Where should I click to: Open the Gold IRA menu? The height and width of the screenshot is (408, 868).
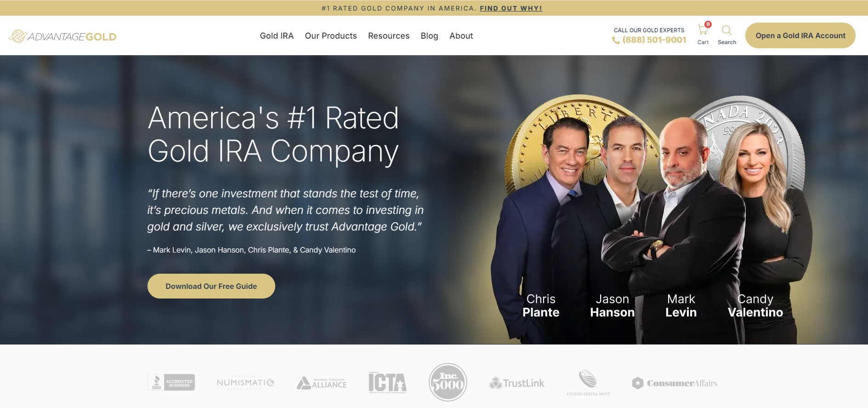click(277, 36)
